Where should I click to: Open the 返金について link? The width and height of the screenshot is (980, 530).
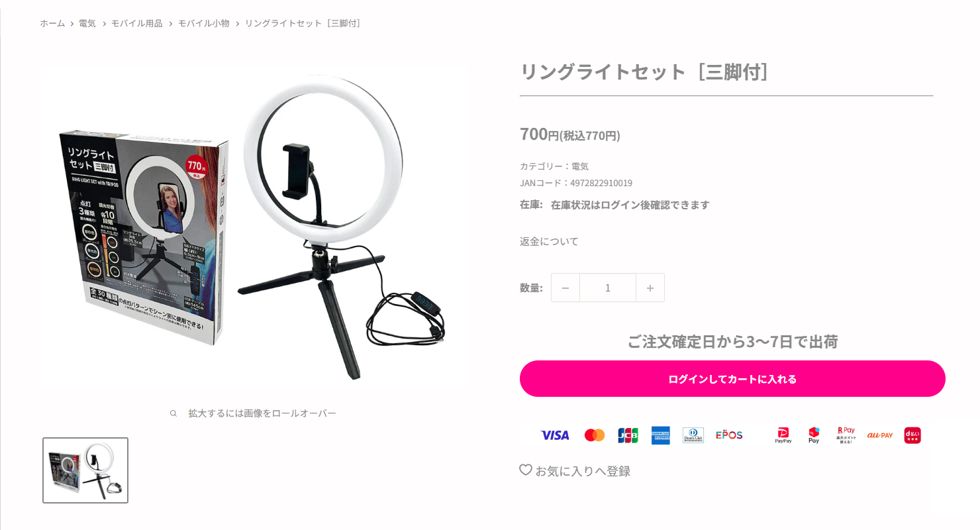coord(549,241)
